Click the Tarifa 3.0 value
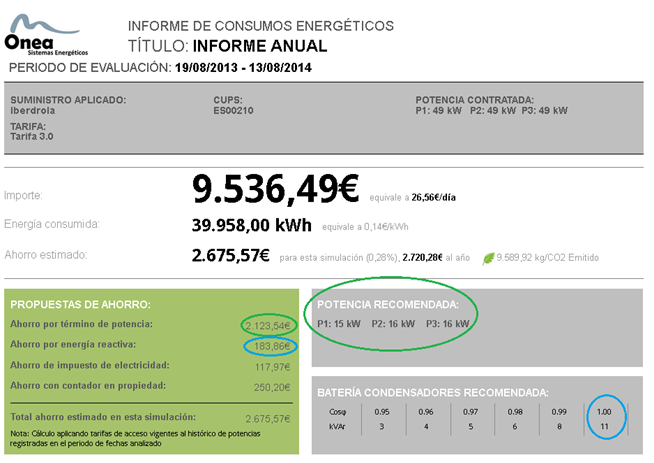This screenshot has height=463, width=654. tap(34, 138)
